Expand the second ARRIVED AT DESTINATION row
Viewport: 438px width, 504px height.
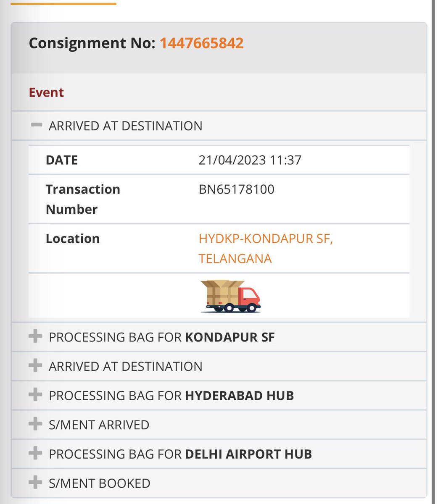click(x=219, y=366)
